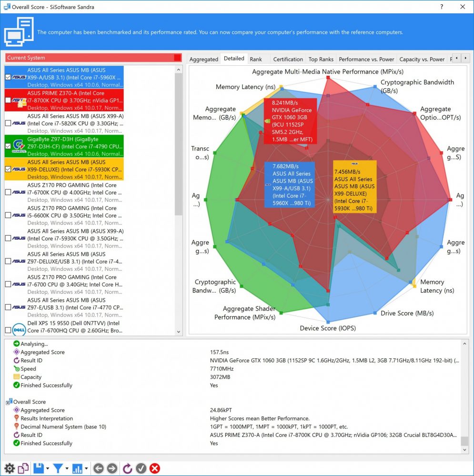This screenshot has height=476, width=474.
Task: Uncheck the GigaByte Z97-D3H system
Action: click(8, 146)
